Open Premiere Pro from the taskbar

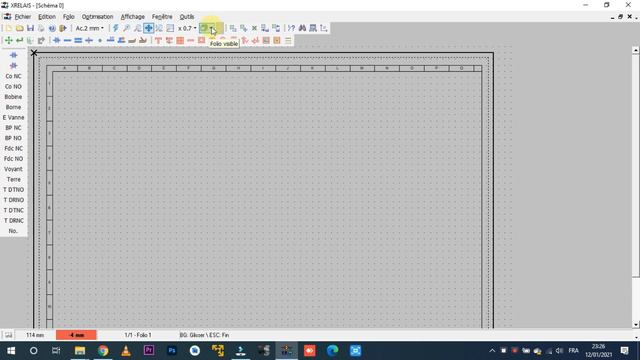149,351
